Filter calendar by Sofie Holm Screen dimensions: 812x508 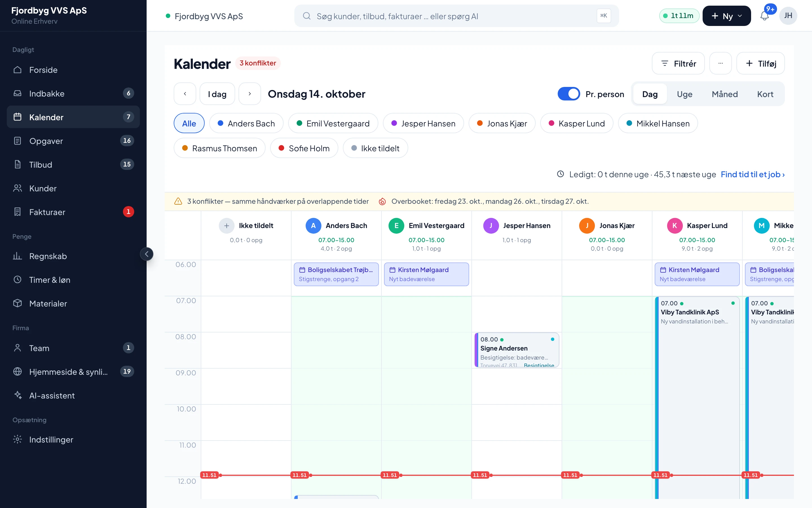coord(304,148)
